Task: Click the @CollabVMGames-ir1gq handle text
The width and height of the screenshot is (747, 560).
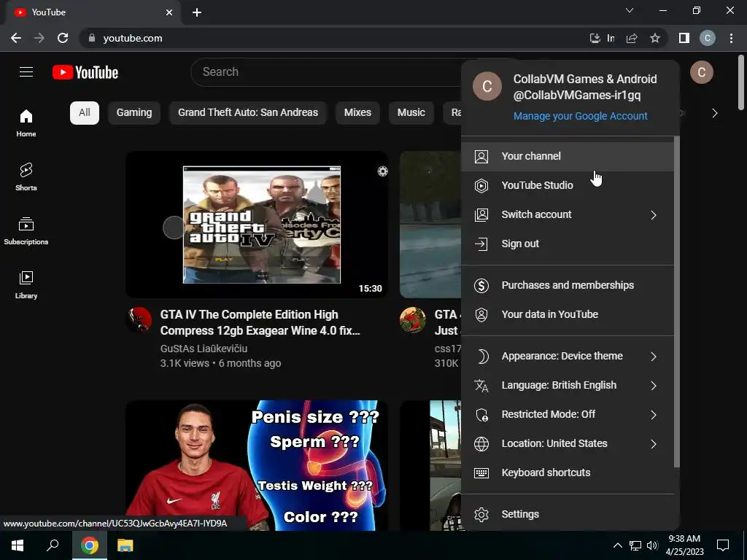Action: click(x=577, y=96)
